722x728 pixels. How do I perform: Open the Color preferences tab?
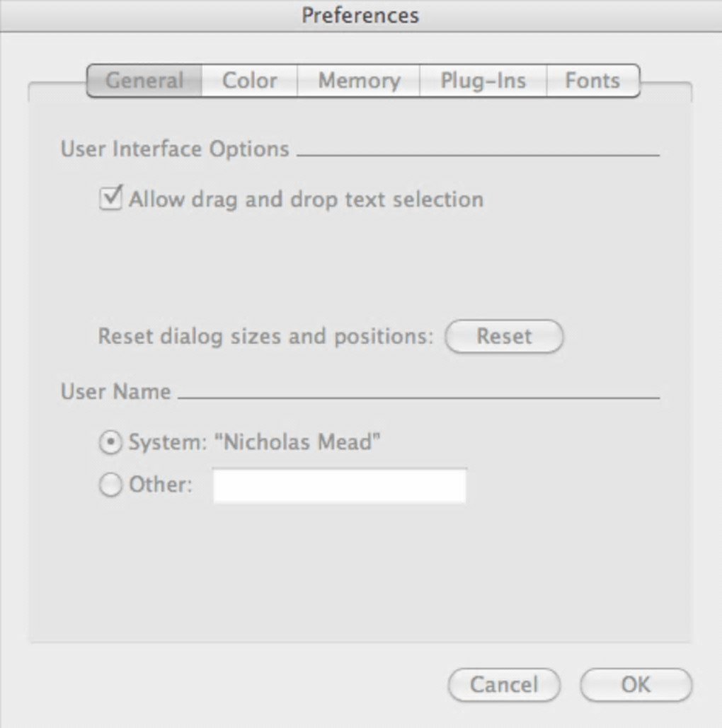249,81
